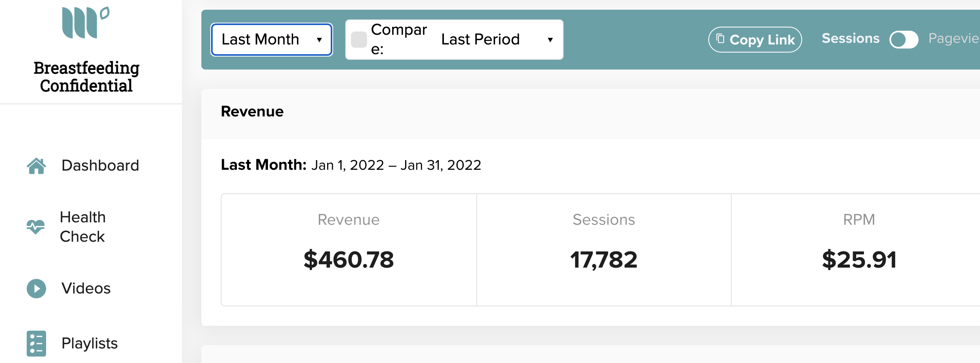Click the Copy Link button
Image resolution: width=980 pixels, height=363 pixels.
755,40
